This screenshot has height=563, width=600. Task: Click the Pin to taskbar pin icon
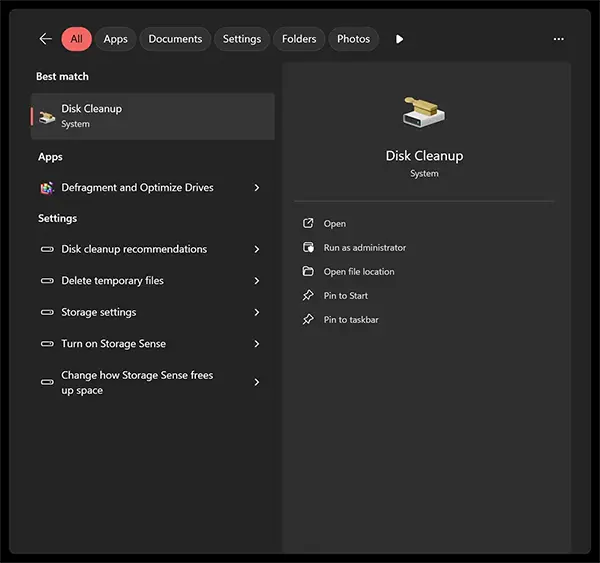tap(309, 320)
